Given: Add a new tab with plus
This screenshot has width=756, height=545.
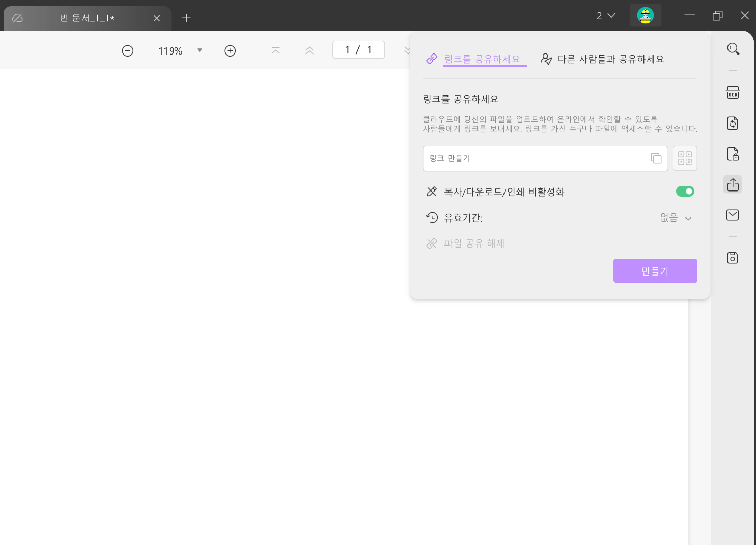Looking at the screenshot, I should point(186,18).
